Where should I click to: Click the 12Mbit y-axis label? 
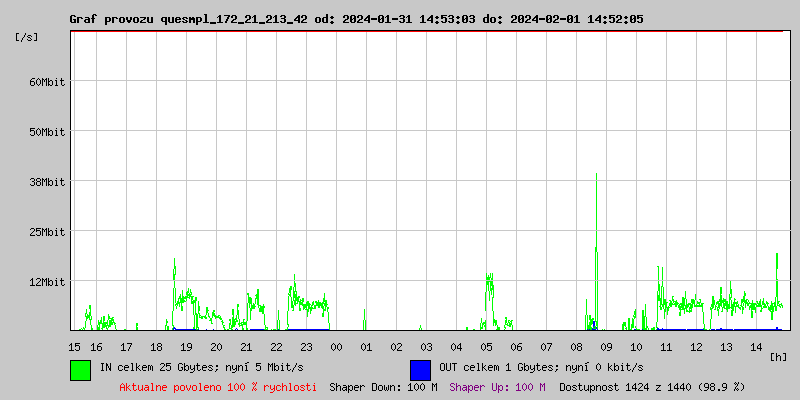pos(47,282)
